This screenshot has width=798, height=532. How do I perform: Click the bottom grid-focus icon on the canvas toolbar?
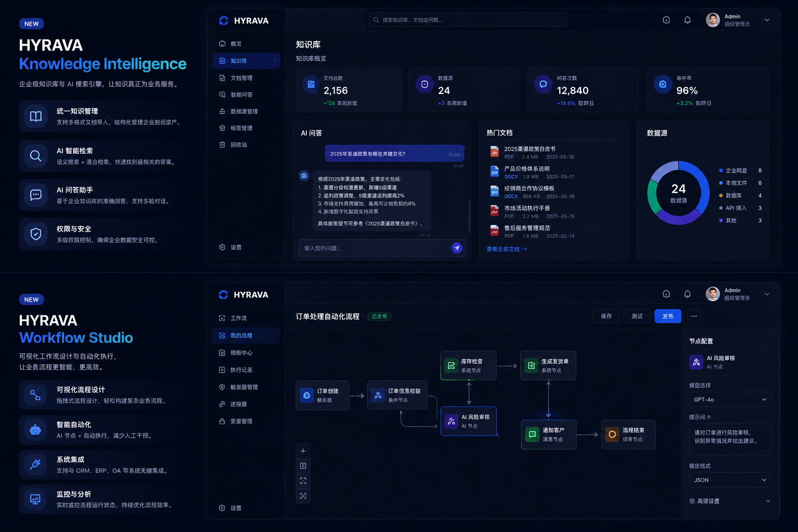point(303,496)
